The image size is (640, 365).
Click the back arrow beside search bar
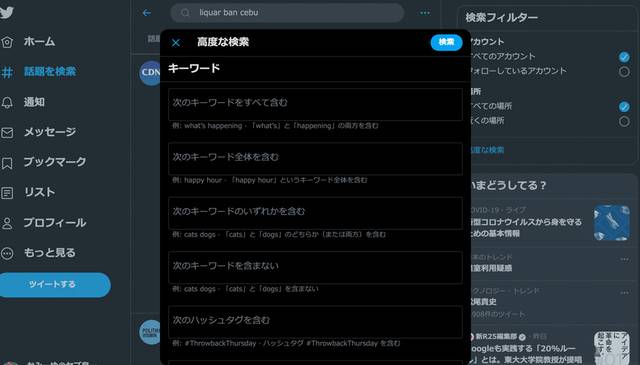(x=147, y=13)
